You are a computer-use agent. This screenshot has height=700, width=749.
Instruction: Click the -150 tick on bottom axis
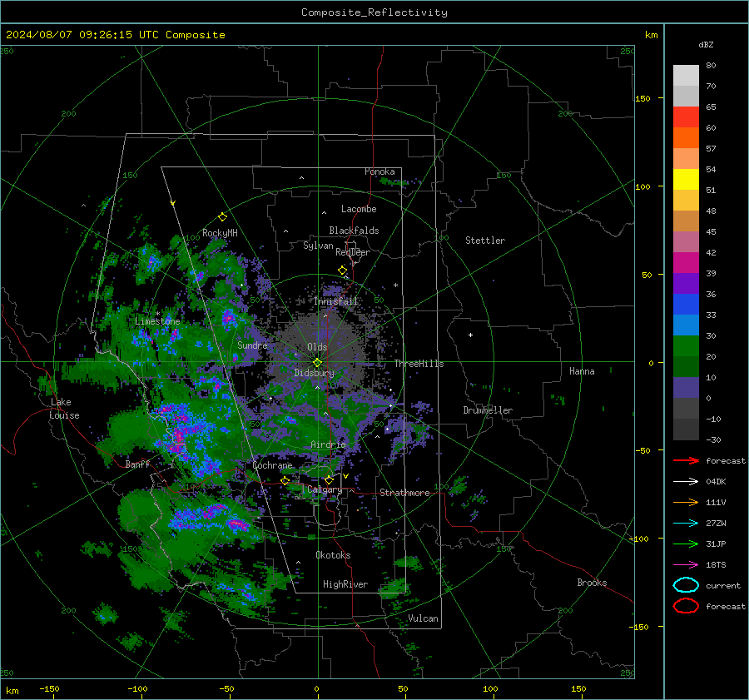(49, 689)
